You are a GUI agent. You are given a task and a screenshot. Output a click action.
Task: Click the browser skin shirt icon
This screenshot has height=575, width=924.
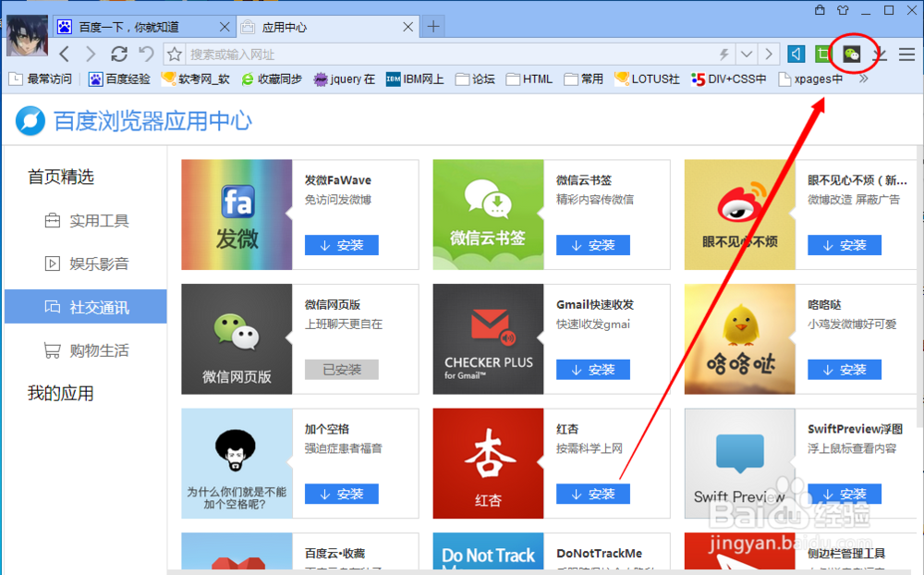click(x=843, y=10)
